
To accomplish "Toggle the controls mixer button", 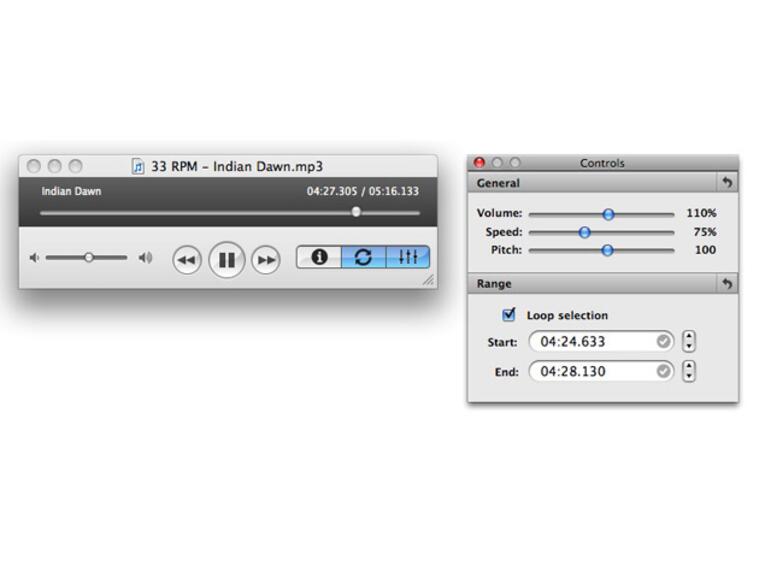I will coord(408,257).
